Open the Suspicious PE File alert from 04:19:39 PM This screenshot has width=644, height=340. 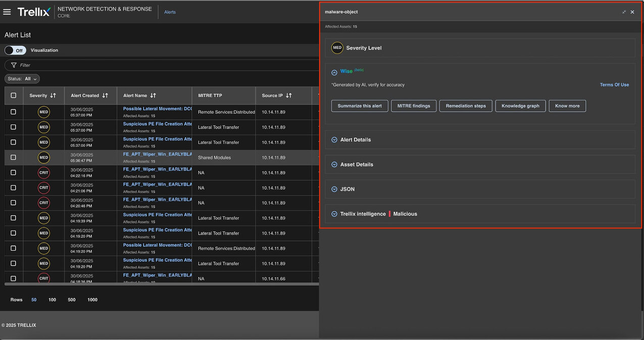tap(158, 215)
